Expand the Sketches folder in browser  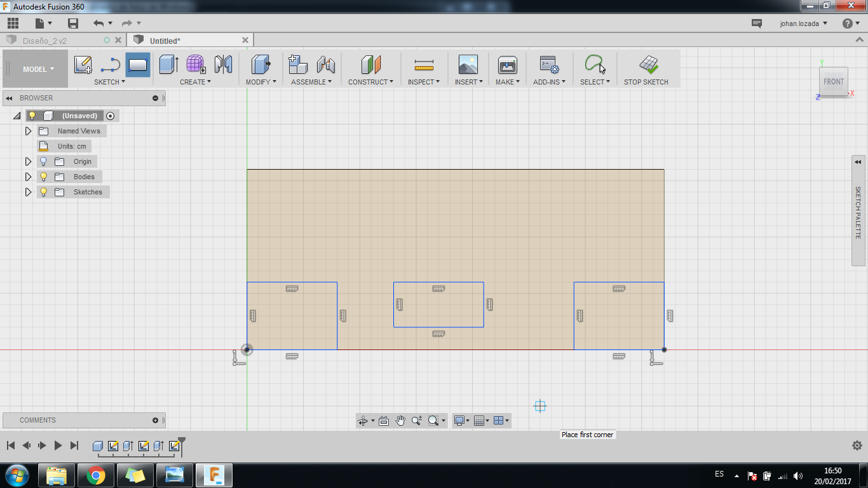pyautogui.click(x=28, y=192)
